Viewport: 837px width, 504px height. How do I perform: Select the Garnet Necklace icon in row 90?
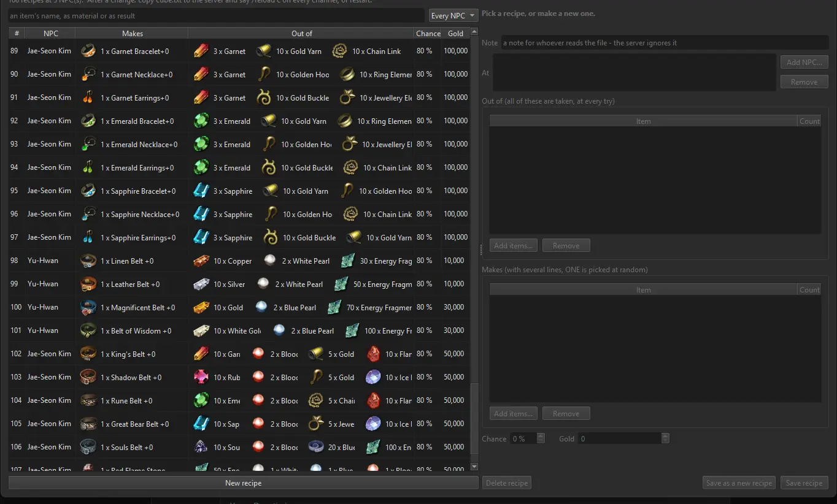[x=88, y=74]
